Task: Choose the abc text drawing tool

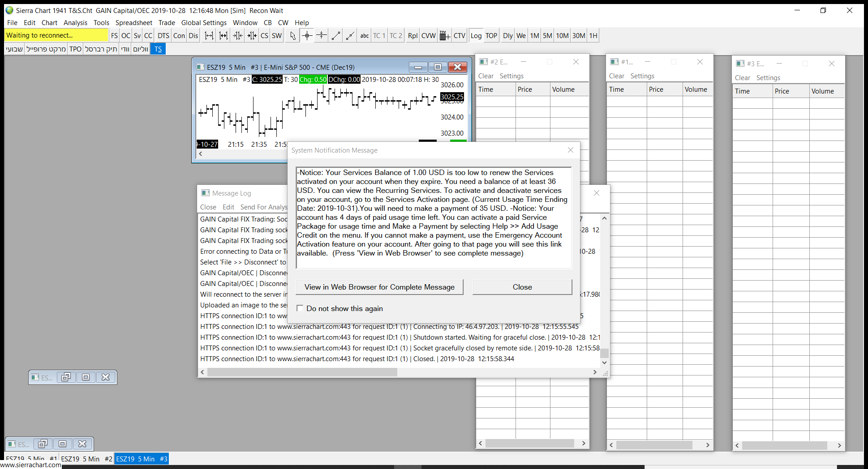Action: click(365, 36)
